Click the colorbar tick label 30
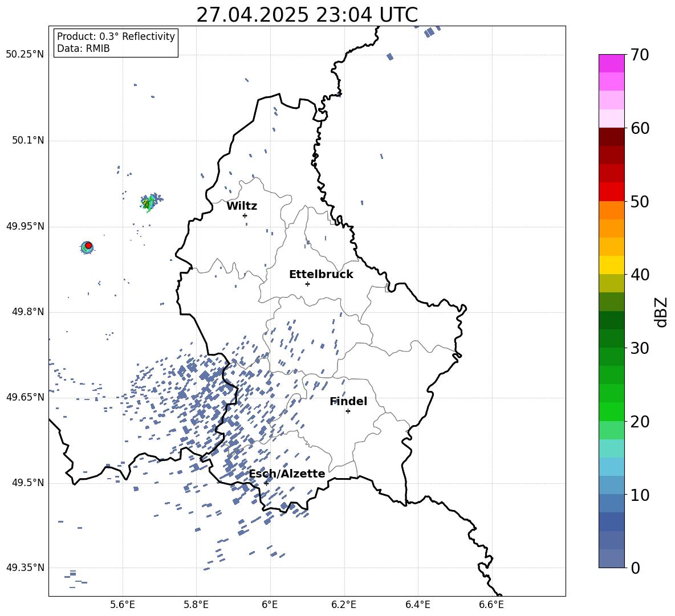 coord(640,348)
